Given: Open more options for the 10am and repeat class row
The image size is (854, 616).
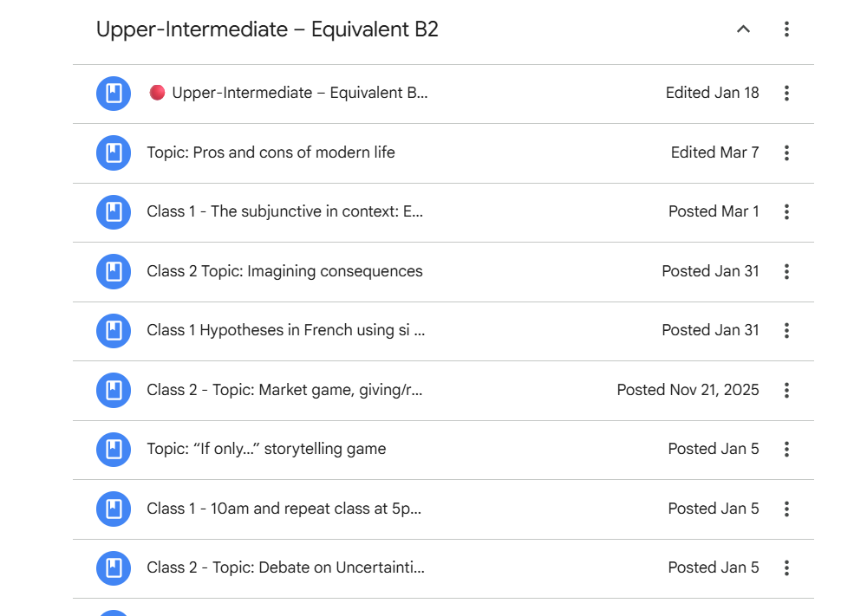Looking at the screenshot, I should (x=786, y=509).
